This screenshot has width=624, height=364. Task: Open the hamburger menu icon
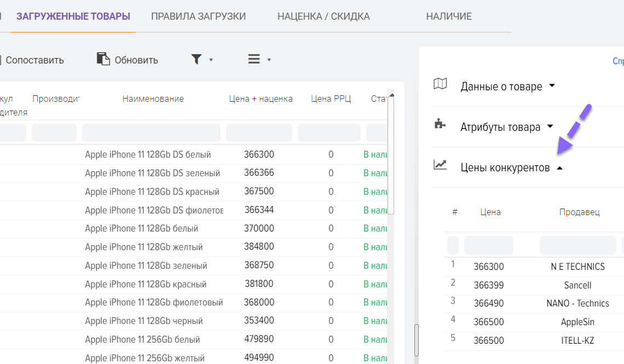point(254,60)
